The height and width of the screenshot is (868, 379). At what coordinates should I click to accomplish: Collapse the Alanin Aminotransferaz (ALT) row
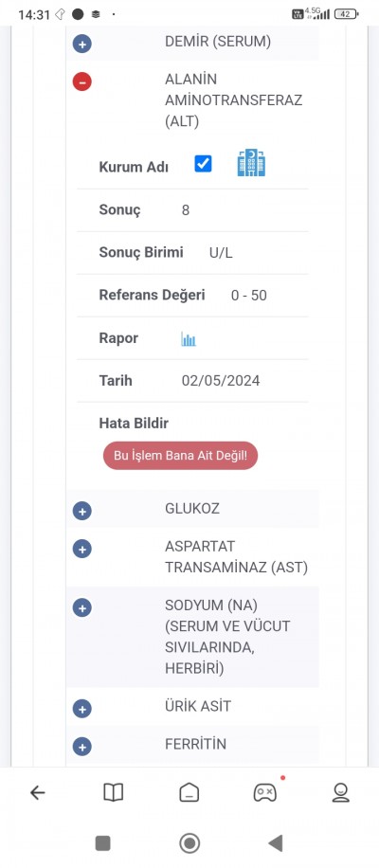[x=81, y=81]
